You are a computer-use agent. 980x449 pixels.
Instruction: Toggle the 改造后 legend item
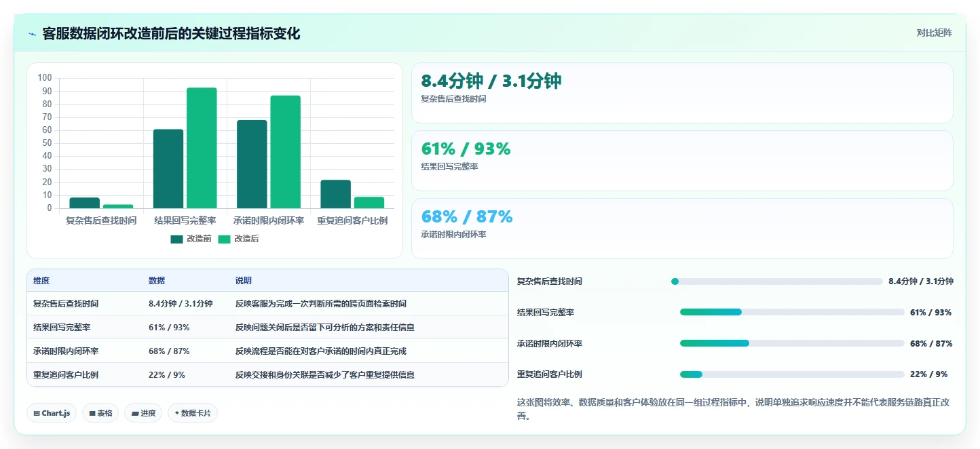click(238, 239)
